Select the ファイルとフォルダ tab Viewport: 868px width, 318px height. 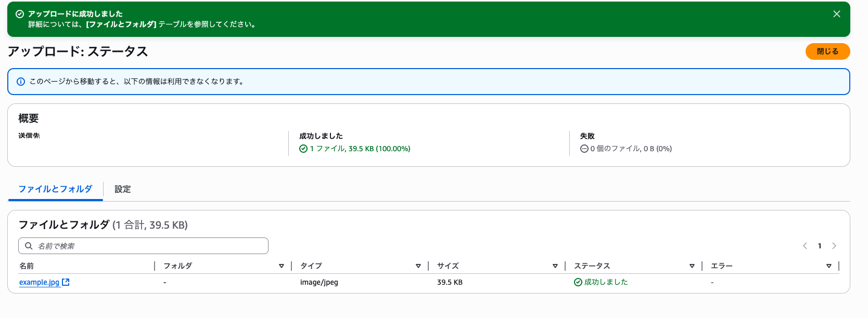click(x=56, y=189)
